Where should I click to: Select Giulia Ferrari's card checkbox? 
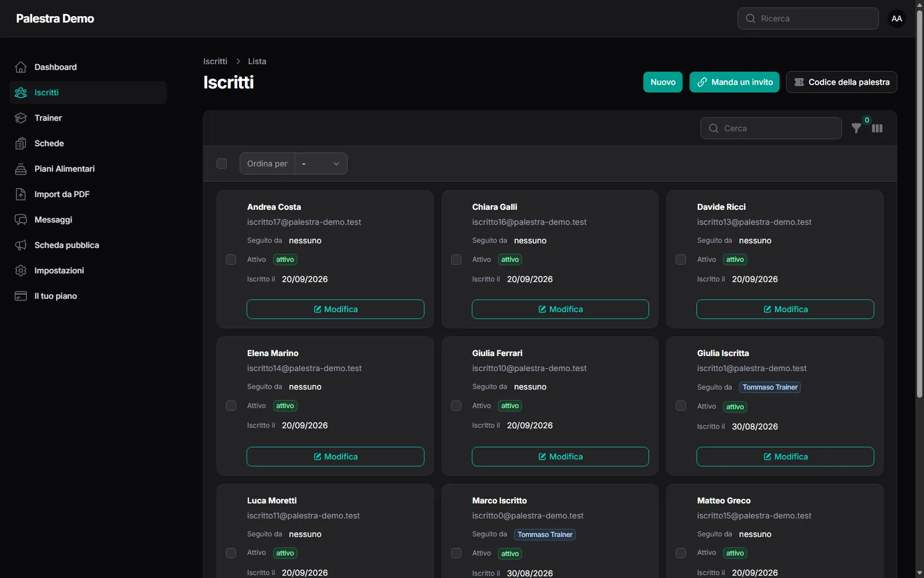click(x=456, y=406)
